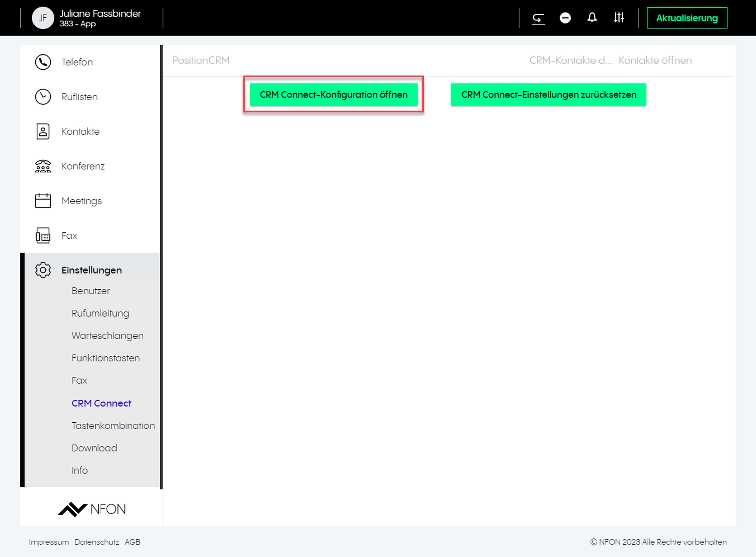Click CRM Connect-Konfiguration öffnen button

coord(333,95)
